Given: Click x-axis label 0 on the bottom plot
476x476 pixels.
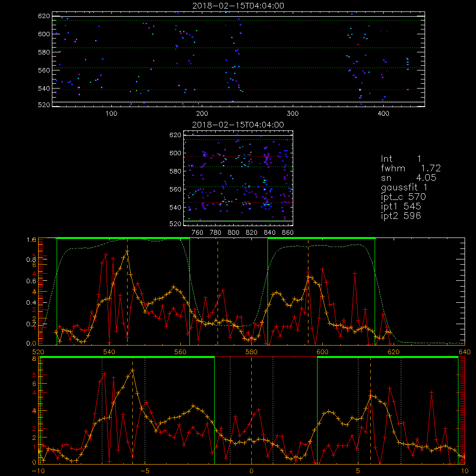Looking at the screenshot, I should [251, 471].
